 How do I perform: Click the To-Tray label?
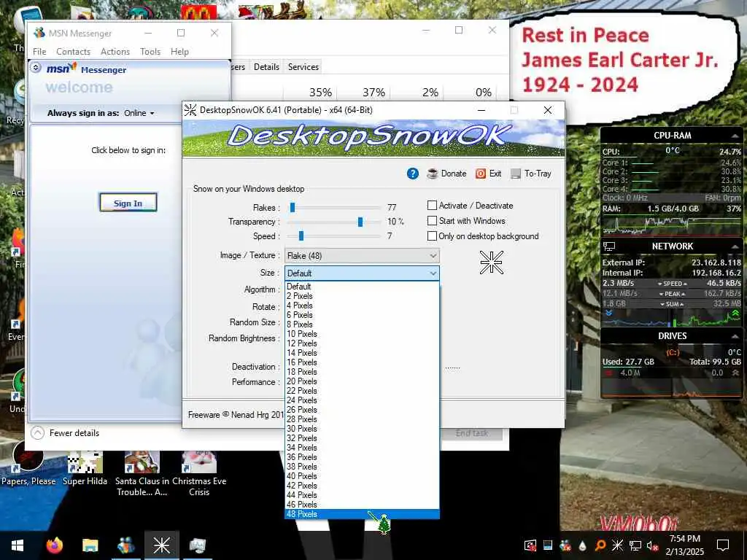538,174
